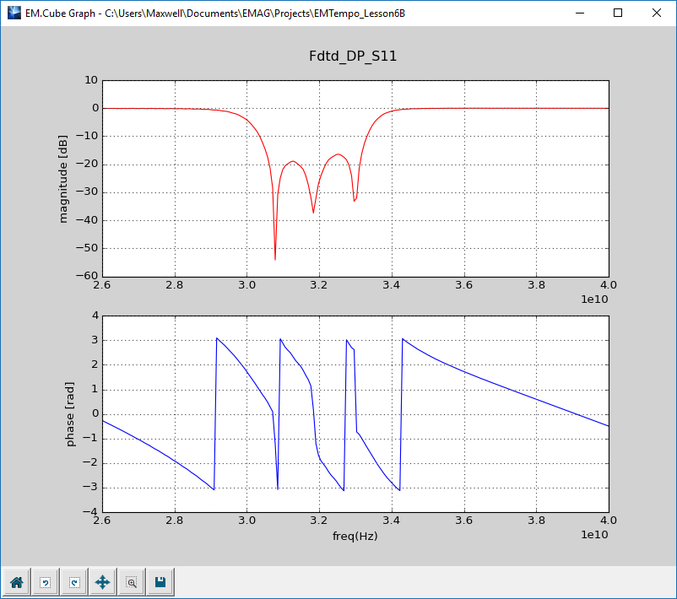Click the freq(Hz) axis label
This screenshot has height=599, width=677.
[354, 536]
